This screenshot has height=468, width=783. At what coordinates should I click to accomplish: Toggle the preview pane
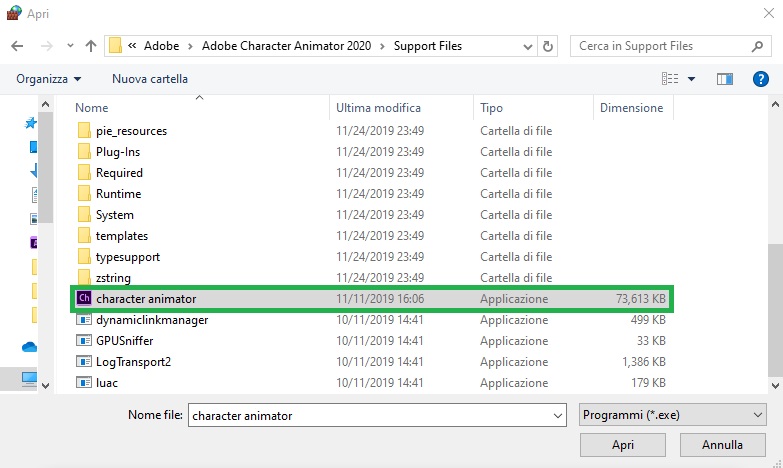coord(725,78)
